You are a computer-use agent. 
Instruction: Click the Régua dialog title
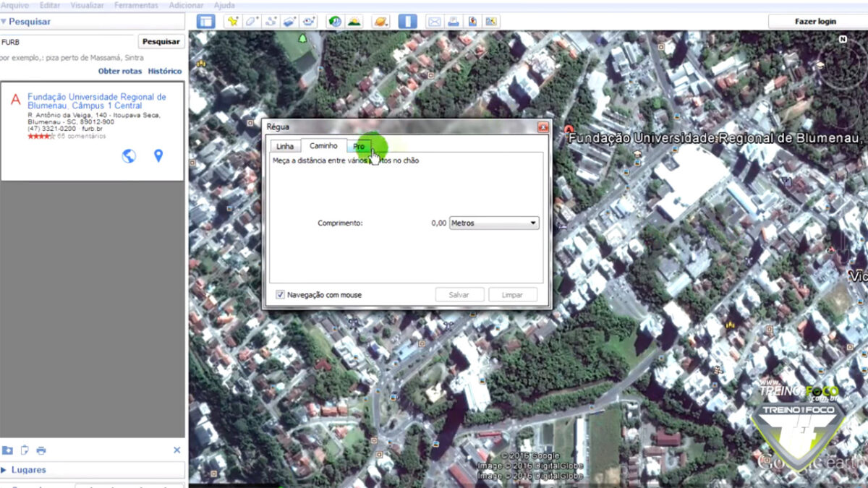[278, 127]
